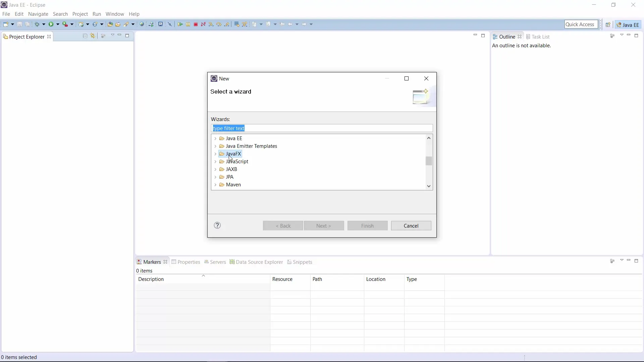Expand the Java Emitter Templates folder
Screen dimensions: 644x362
pyautogui.click(x=215, y=146)
